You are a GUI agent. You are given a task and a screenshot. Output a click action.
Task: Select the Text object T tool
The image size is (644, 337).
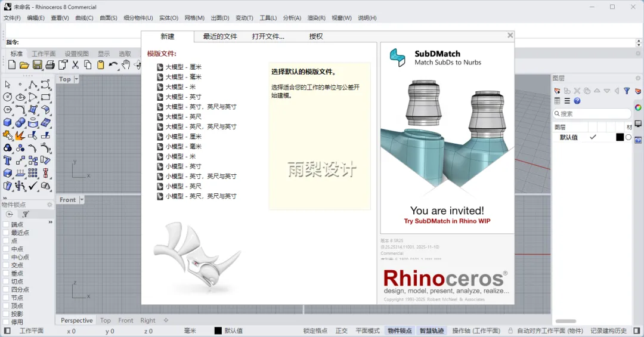point(7,160)
